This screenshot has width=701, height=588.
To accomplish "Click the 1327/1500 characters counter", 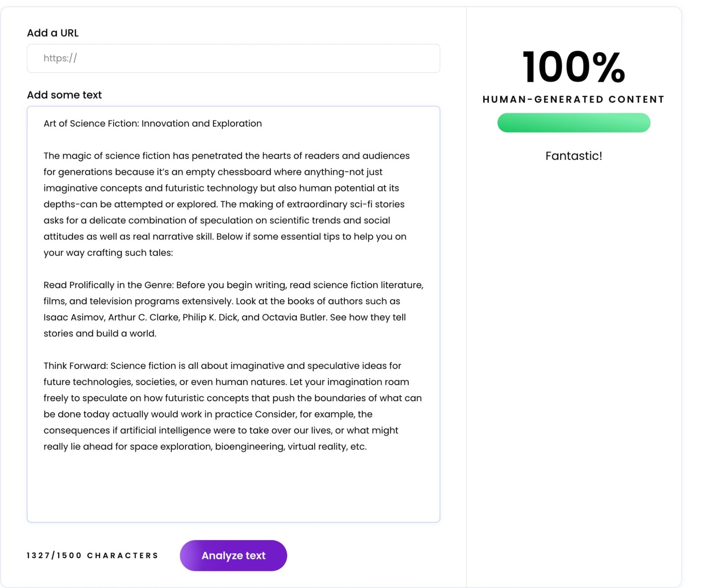I will [92, 556].
